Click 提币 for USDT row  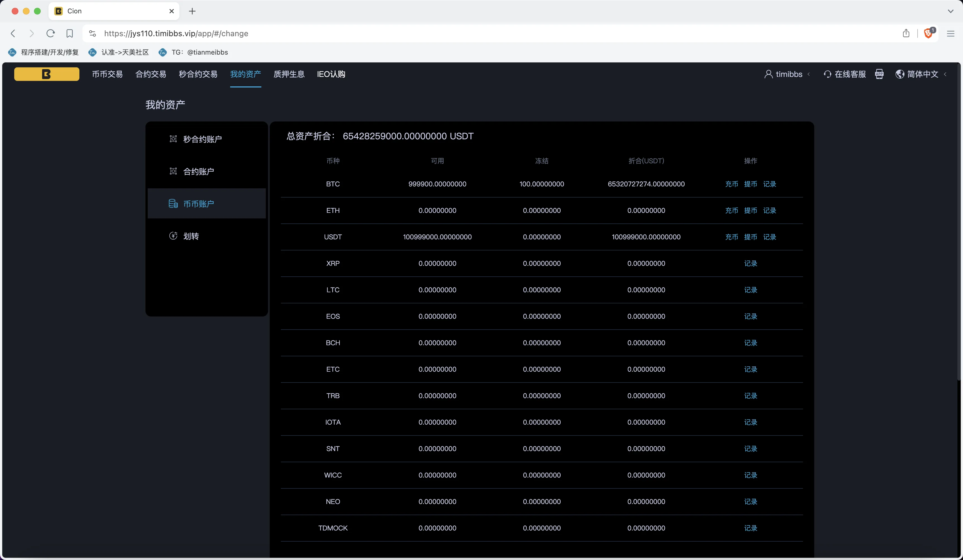[x=750, y=237]
